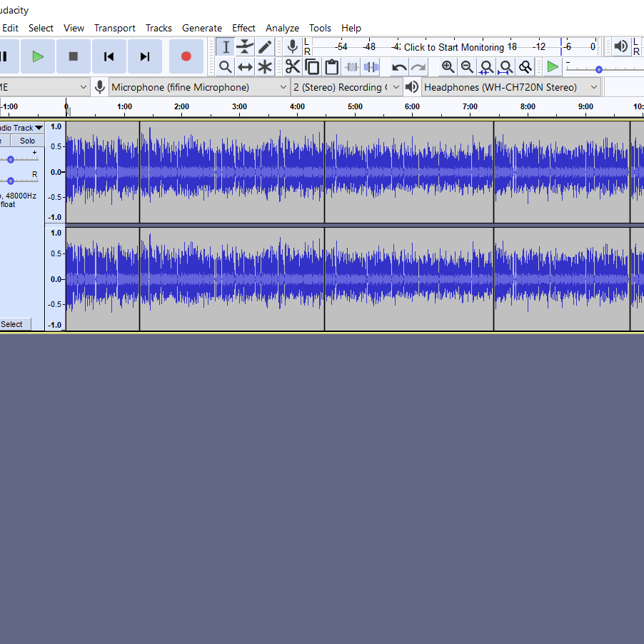Viewport: 644px width, 644px height.
Task: Select the Envelope tool
Action: [245, 47]
